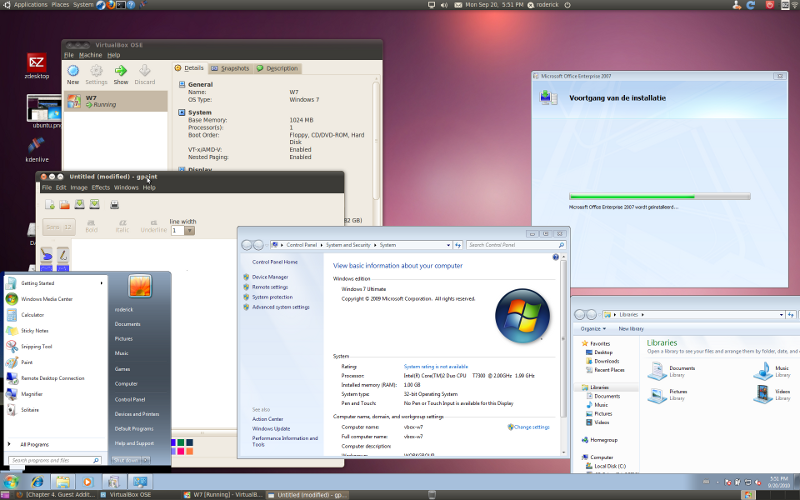Click Windows Media Player on the W7 taskbar

[88, 481]
